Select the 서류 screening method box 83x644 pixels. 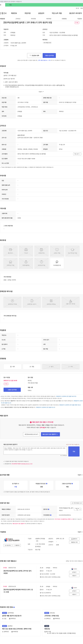pyautogui.click(x=12, y=366)
